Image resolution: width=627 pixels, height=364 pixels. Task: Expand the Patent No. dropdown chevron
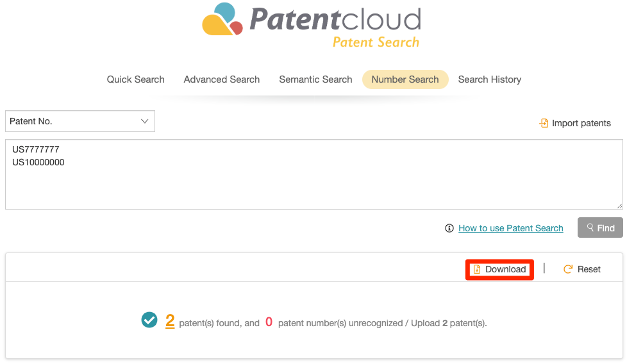[145, 121]
